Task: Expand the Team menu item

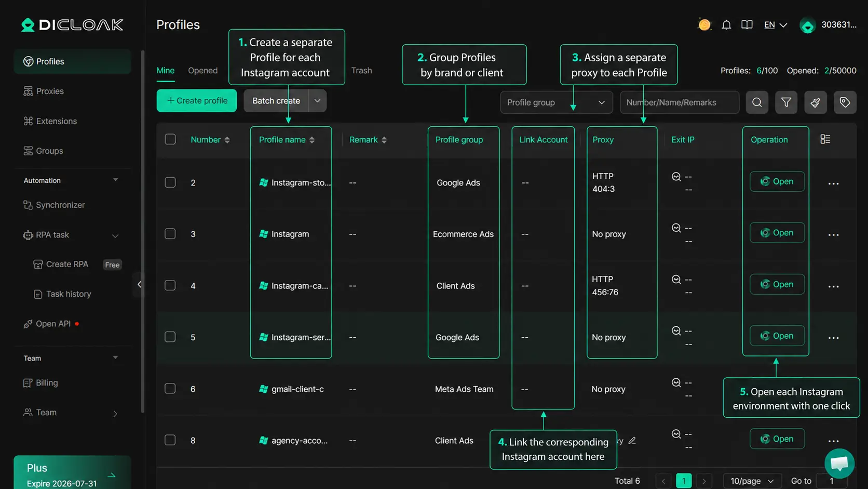Action: (115, 413)
